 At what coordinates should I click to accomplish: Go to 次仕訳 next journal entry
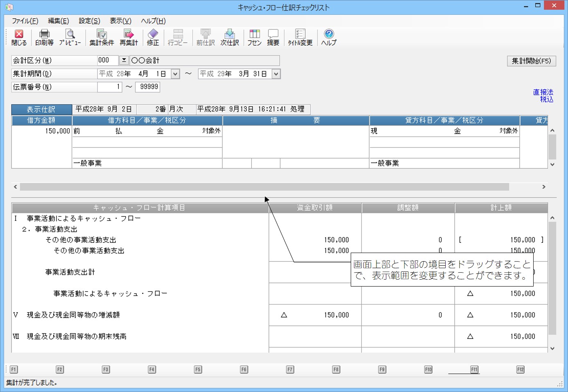click(230, 37)
